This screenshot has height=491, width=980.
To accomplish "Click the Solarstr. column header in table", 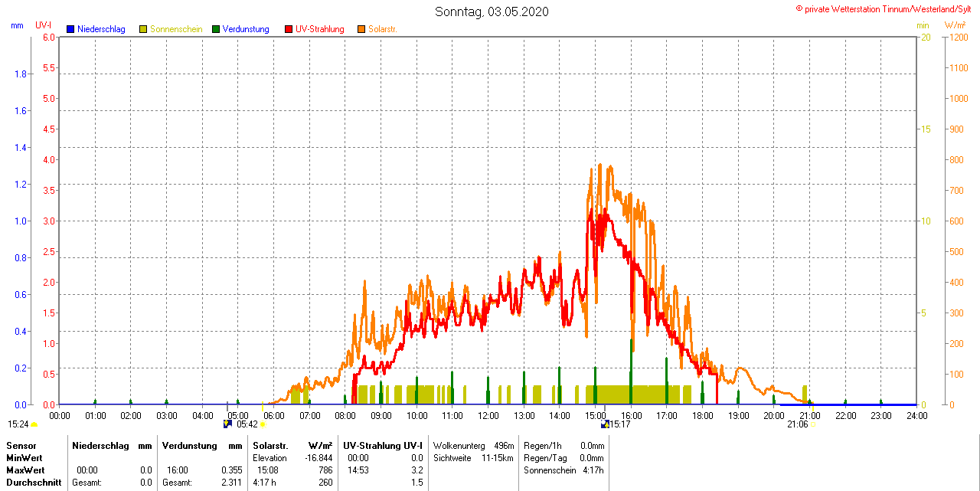I will tap(270, 445).
